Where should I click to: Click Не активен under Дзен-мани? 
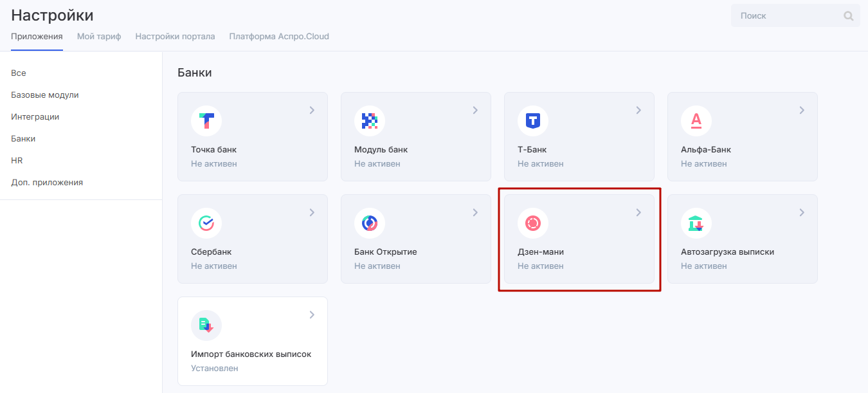pyautogui.click(x=541, y=266)
